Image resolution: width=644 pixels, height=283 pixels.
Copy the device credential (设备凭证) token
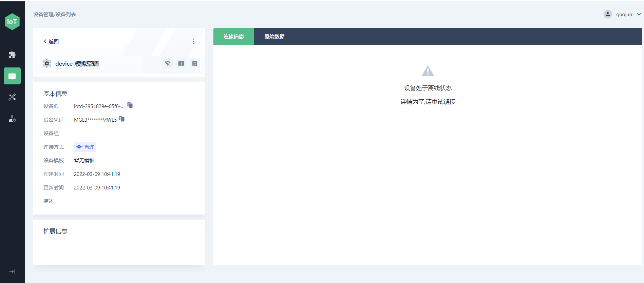122,119
